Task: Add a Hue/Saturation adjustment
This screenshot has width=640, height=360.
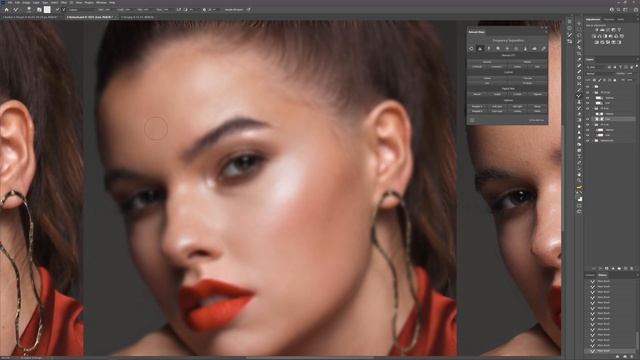Action: (x=594, y=36)
